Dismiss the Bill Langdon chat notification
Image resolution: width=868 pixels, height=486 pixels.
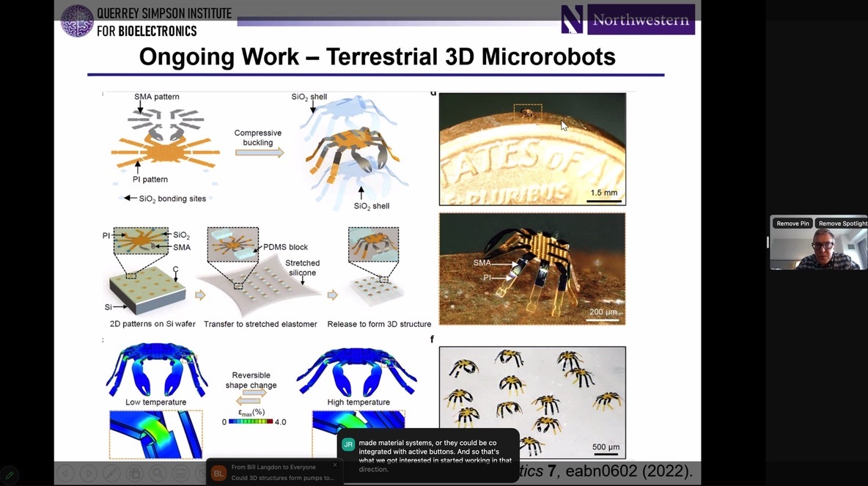(x=335, y=465)
